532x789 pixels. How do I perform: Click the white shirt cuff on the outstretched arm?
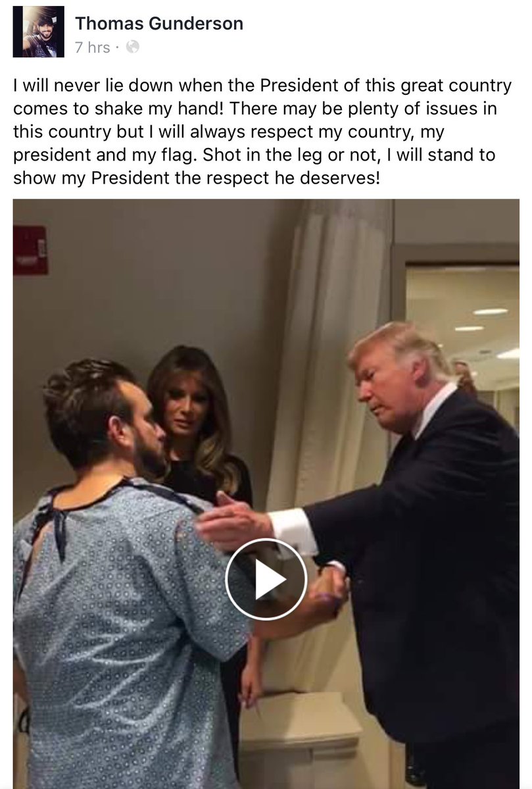(293, 531)
